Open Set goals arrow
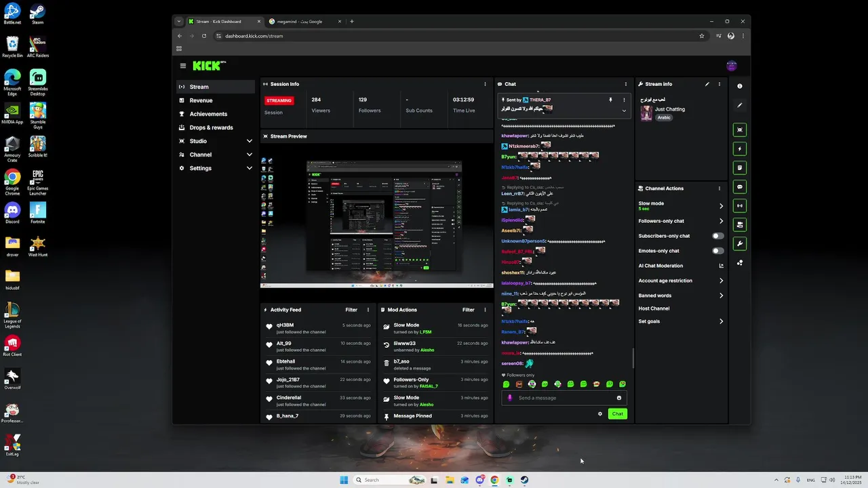 (x=721, y=321)
